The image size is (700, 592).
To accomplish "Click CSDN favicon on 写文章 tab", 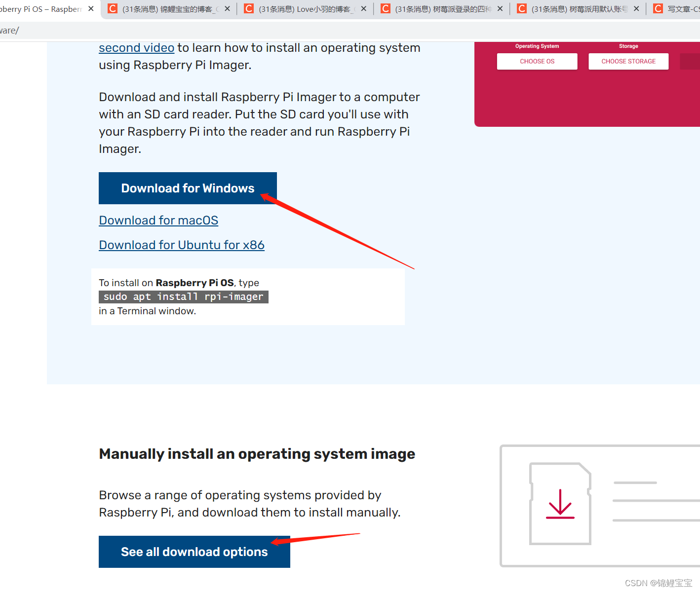I will pyautogui.click(x=658, y=8).
